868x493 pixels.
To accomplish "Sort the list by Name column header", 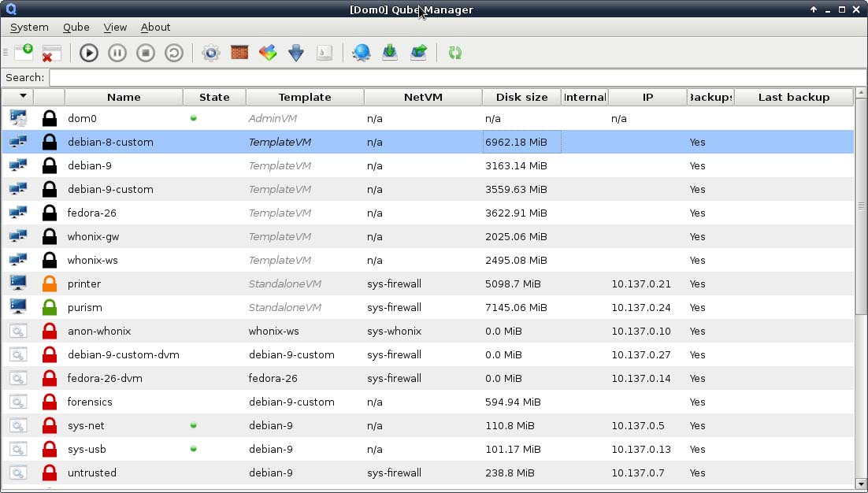I will pyautogui.click(x=124, y=97).
